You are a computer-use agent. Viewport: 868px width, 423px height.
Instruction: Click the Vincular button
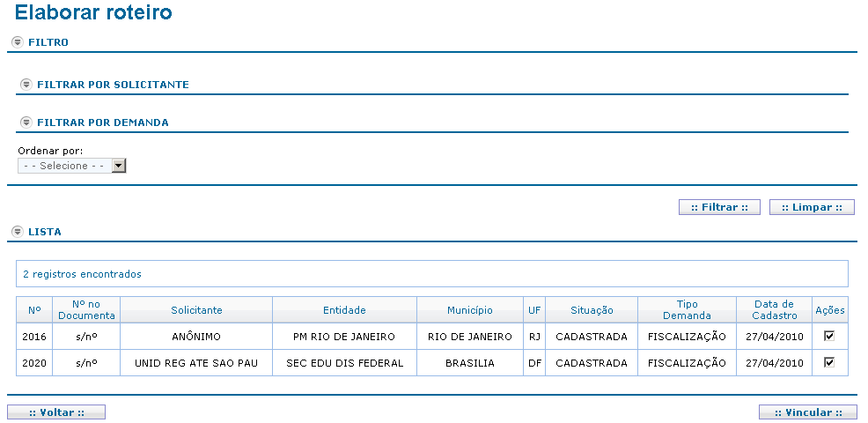pyautogui.click(x=807, y=412)
